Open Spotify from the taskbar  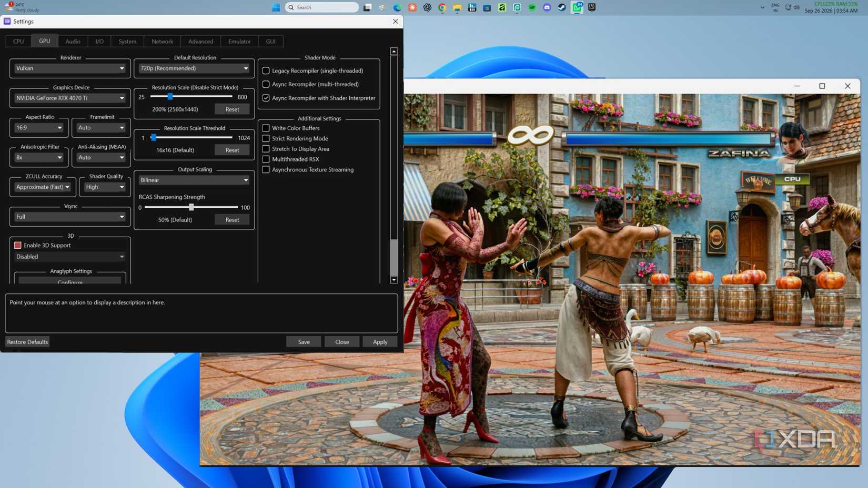(x=532, y=7)
